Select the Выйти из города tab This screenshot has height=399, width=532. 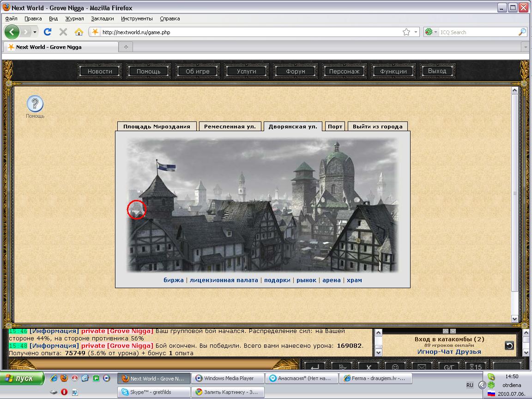(378, 126)
